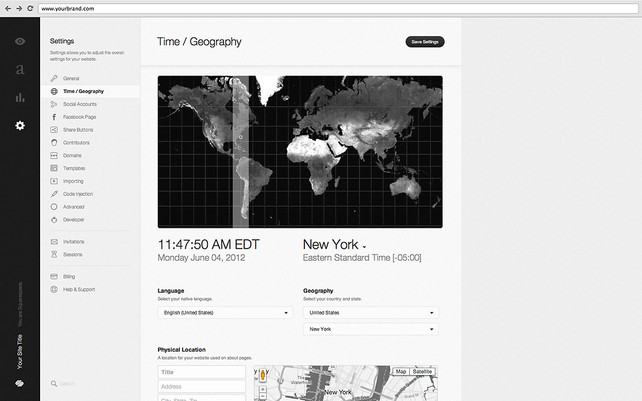Click the card icon beside Billing
The height and width of the screenshot is (401, 642).
click(x=54, y=276)
